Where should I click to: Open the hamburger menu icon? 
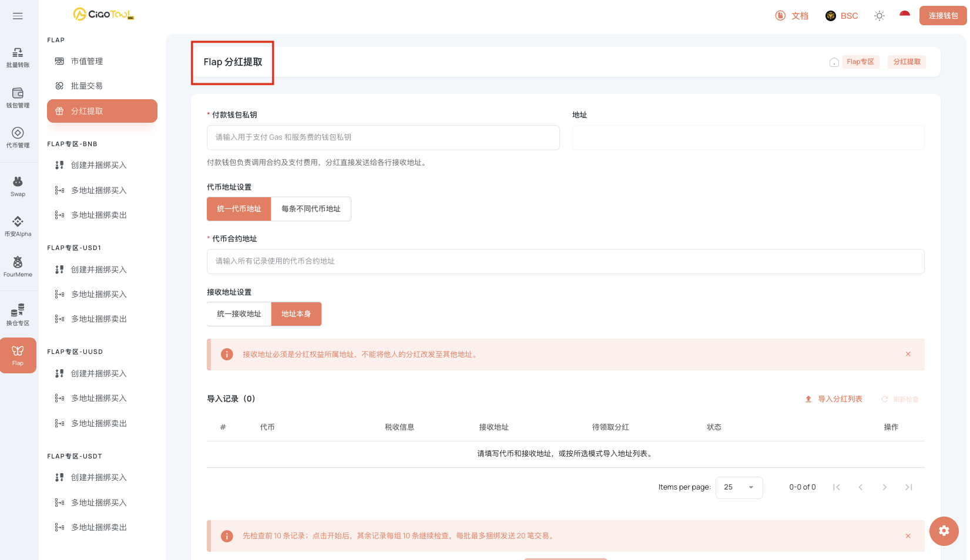pyautogui.click(x=18, y=16)
